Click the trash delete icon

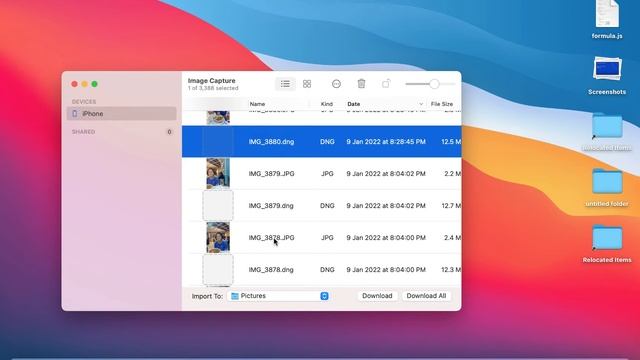(x=361, y=84)
